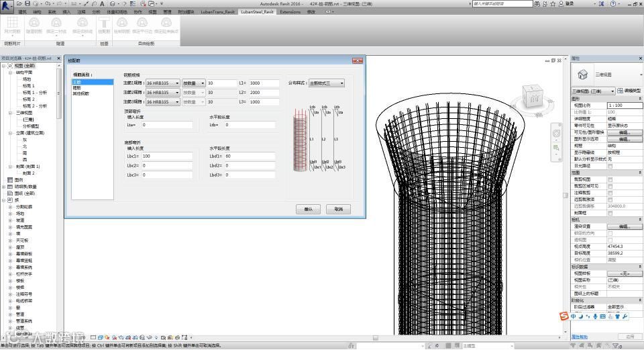Click the column rebar icon in ribbon
Screen dimensions: 644x350
(x=104, y=24)
